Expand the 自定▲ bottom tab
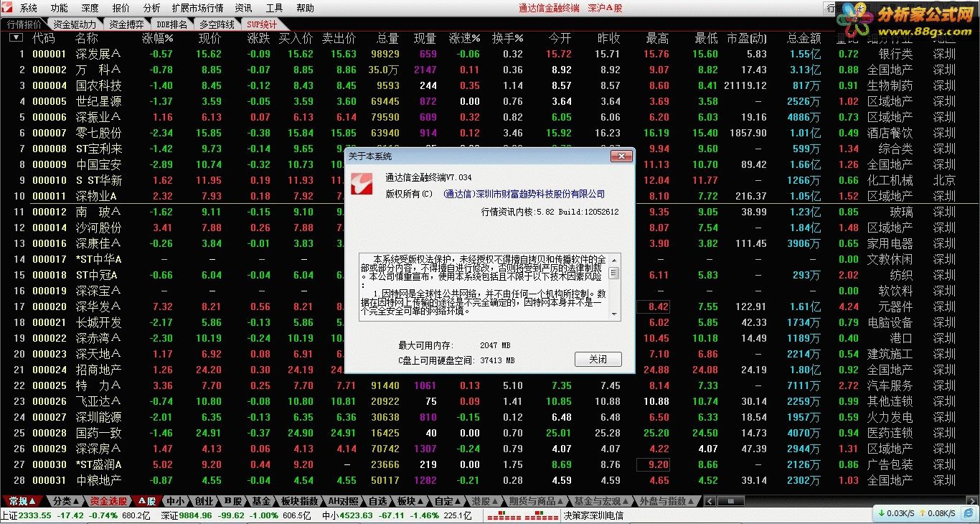Screen dimensions: 980x524 (x=448, y=501)
